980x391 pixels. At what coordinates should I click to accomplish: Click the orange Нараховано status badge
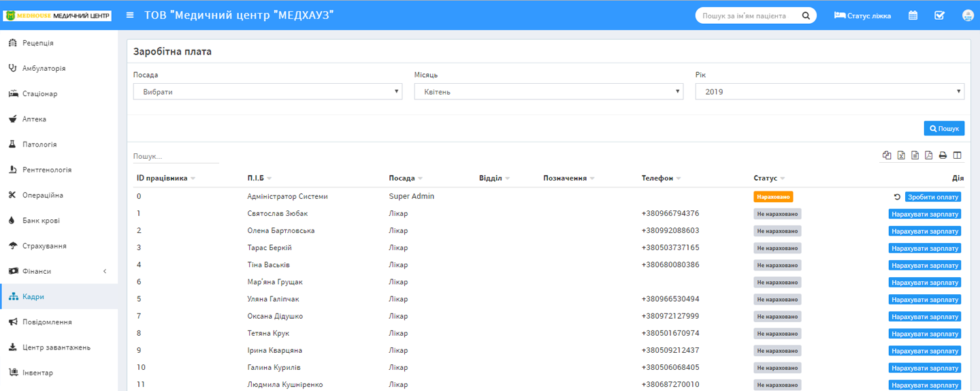pyautogui.click(x=773, y=197)
